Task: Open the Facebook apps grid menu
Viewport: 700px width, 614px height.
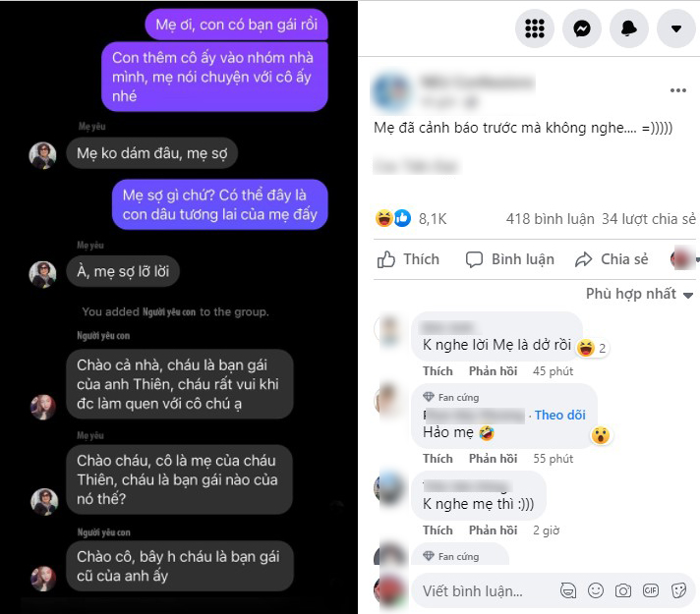Action: (535, 28)
